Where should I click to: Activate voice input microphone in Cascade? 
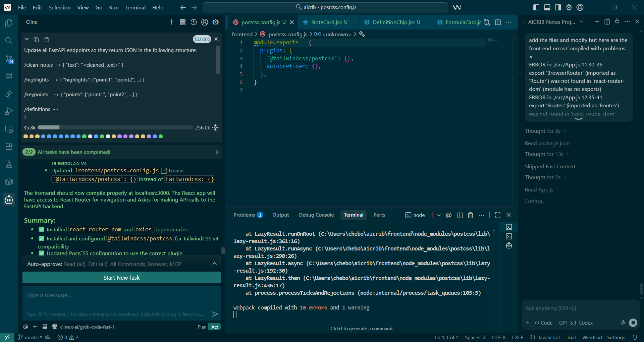[623, 323]
